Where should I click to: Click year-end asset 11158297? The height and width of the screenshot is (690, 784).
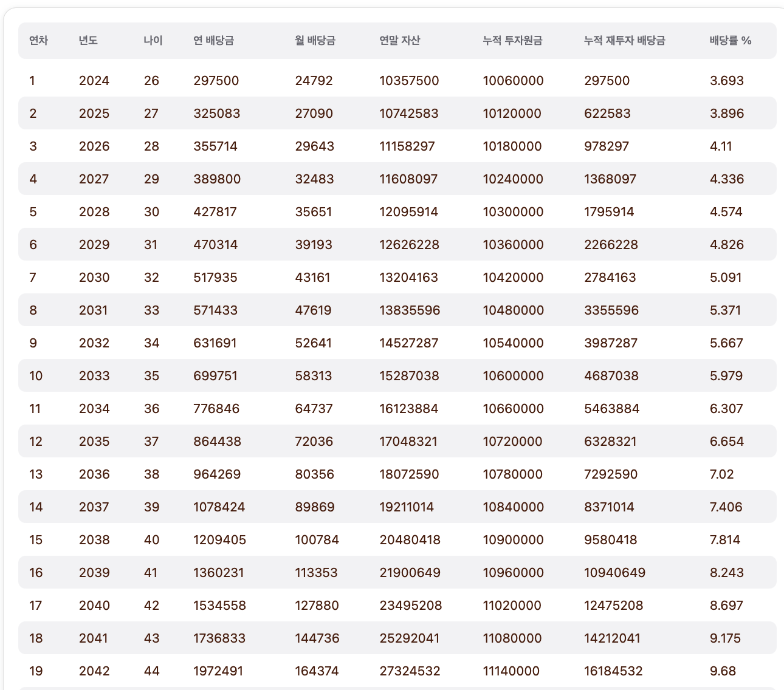coord(408,146)
